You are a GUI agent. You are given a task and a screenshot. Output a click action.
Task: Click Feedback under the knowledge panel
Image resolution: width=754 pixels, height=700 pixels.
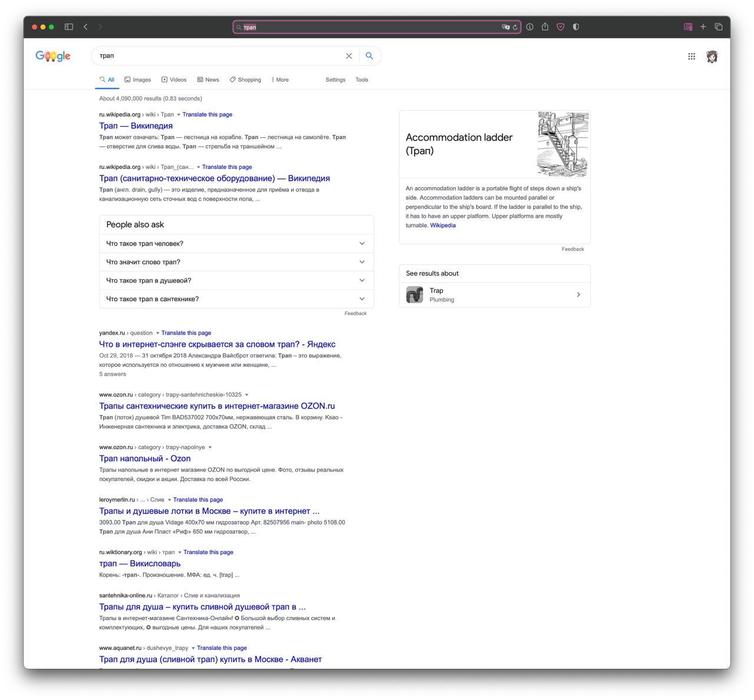point(573,249)
